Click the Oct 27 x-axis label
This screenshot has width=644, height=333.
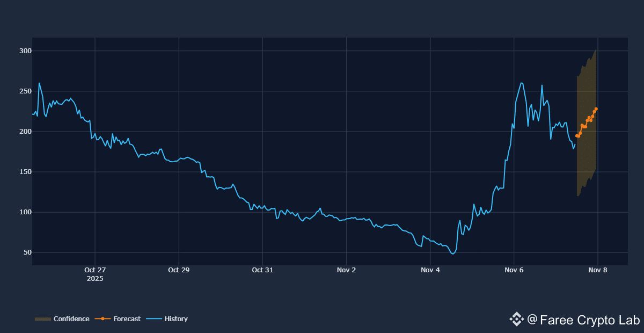coord(95,270)
